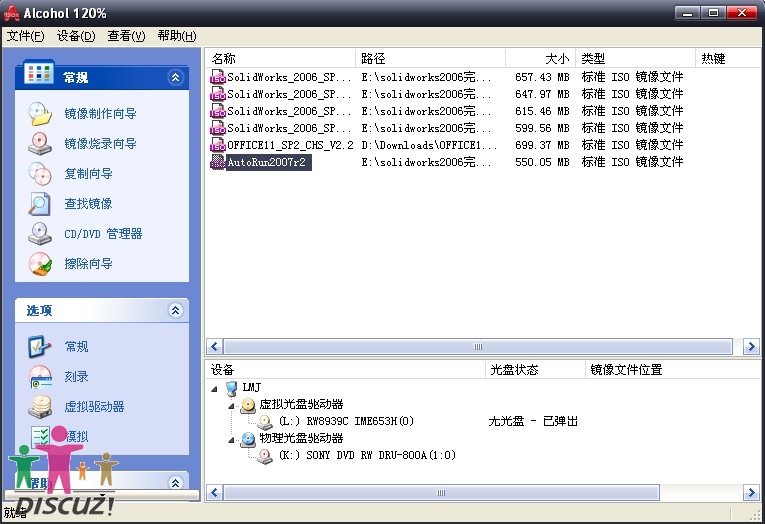Click device pane scrollbar left arrow
This screenshot has height=524, width=765.
215,493
